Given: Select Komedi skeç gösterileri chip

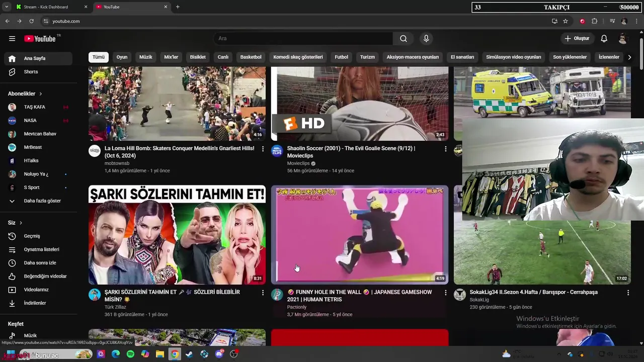Looking at the screenshot, I should 298,57.
